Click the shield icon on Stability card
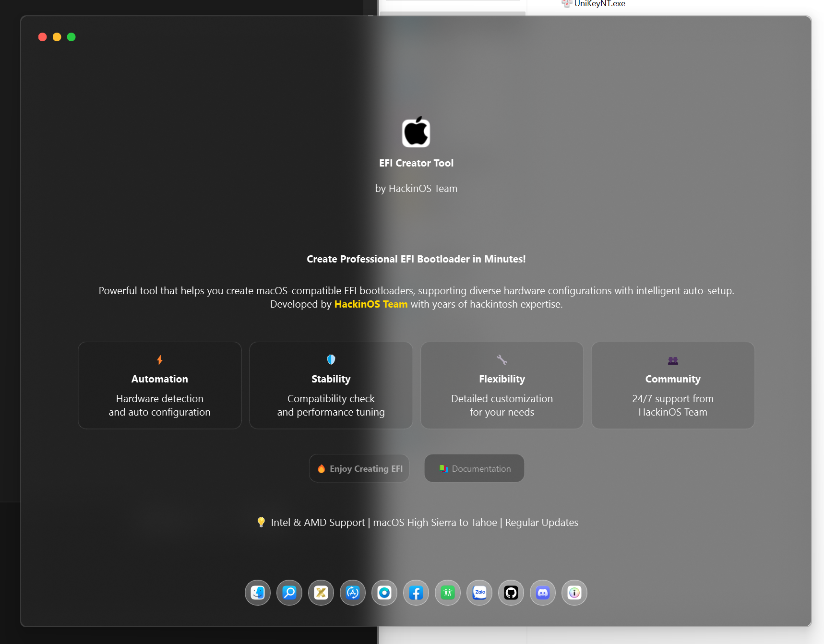The width and height of the screenshot is (824, 644). tap(331, 360)
